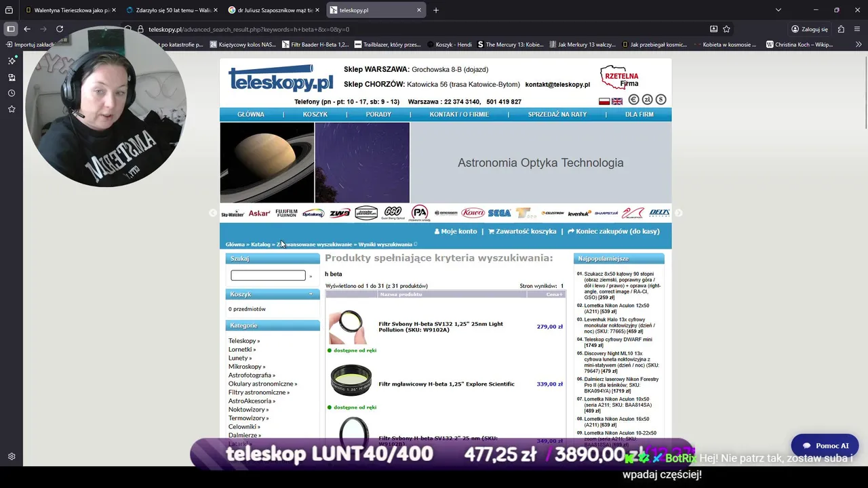This screenshot has width=868, height=488.
Task: Click the teleskopy.pl site logo
Action: point(281,79)
